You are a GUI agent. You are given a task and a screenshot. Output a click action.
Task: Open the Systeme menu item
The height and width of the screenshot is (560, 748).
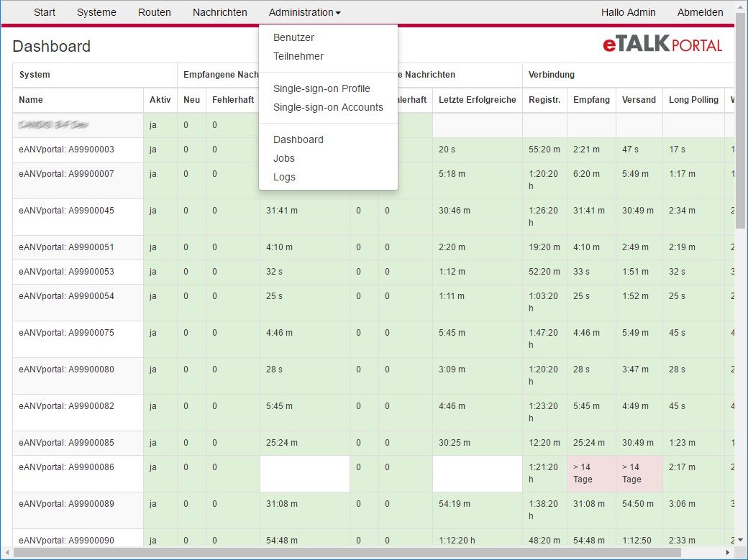click(96, 12)
